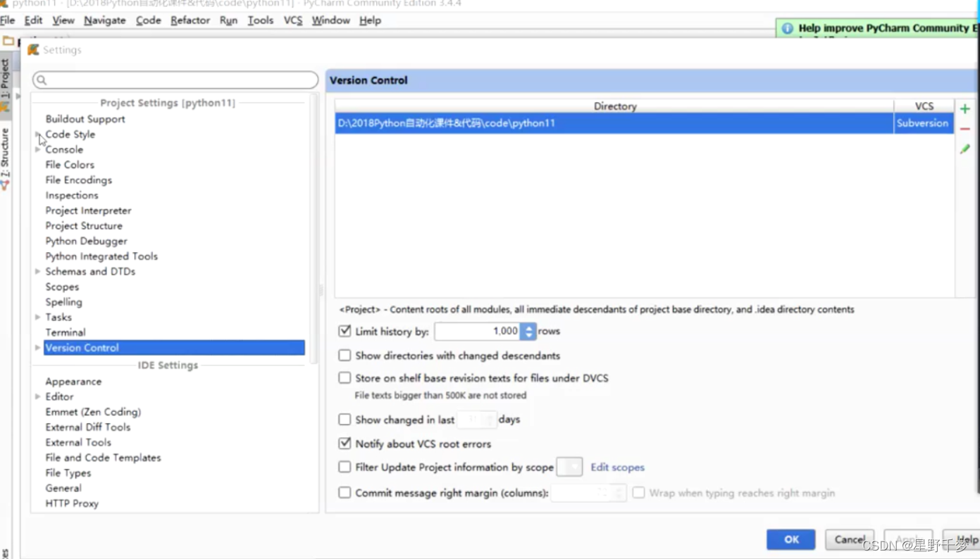This screenshot has width=980, height=559.
Task: Open the Navigate menu
Action: (x=105, y=20)
